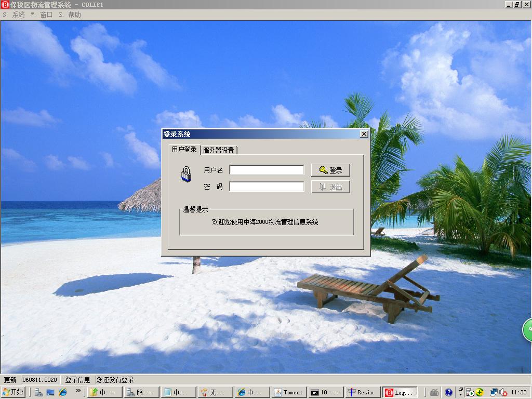Expand the tray language bar options arrow
Screen dimensions: 532x399
(x=460, y=394)
